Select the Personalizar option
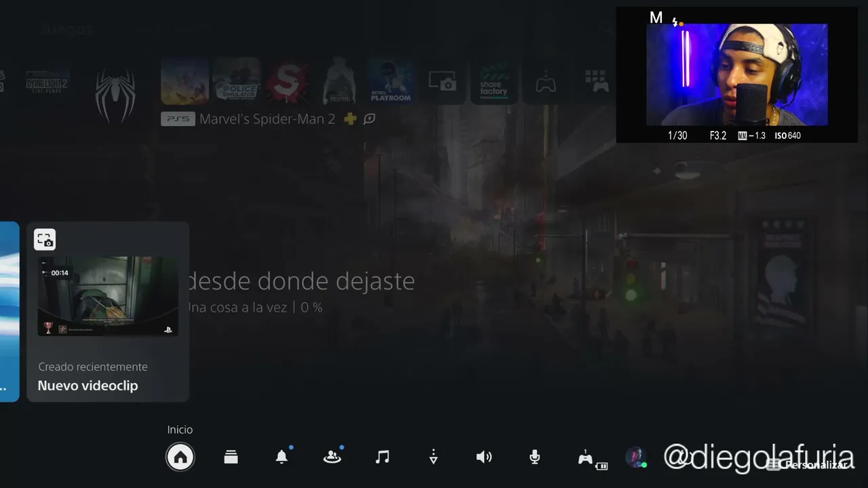Screen dimensions: 868x488 coord(807,465)
